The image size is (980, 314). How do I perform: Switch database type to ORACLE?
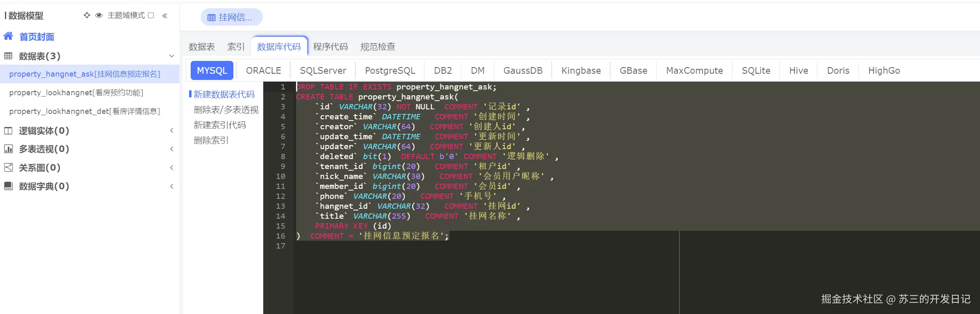pyautogui.click(x=264, y=70)
